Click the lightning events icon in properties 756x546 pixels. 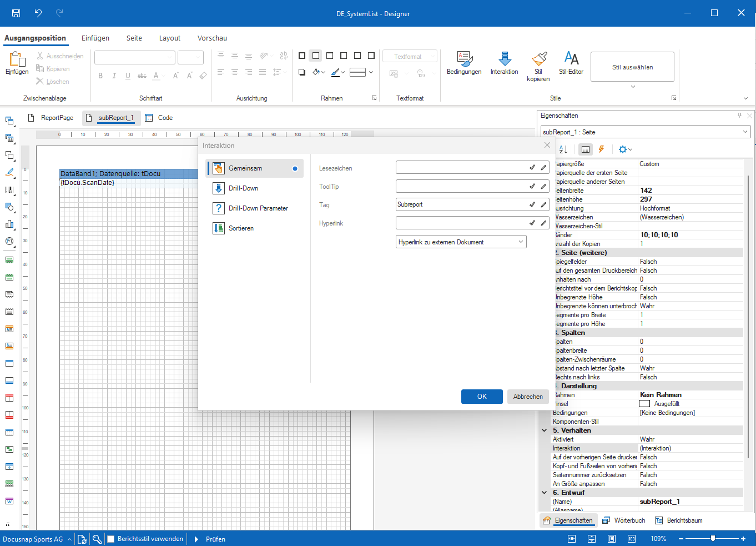click(x=601, y=149)
